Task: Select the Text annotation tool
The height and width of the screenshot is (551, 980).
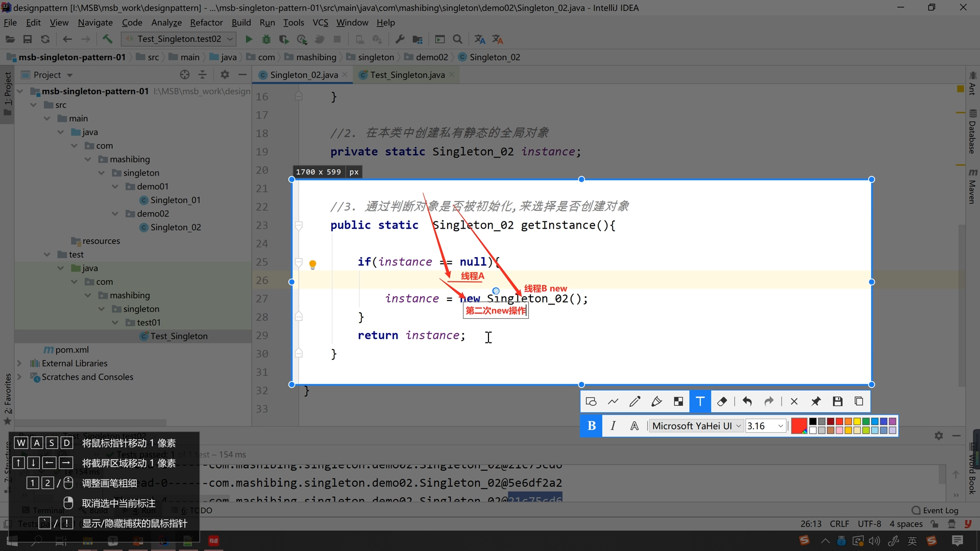Action: coord(700,402)
